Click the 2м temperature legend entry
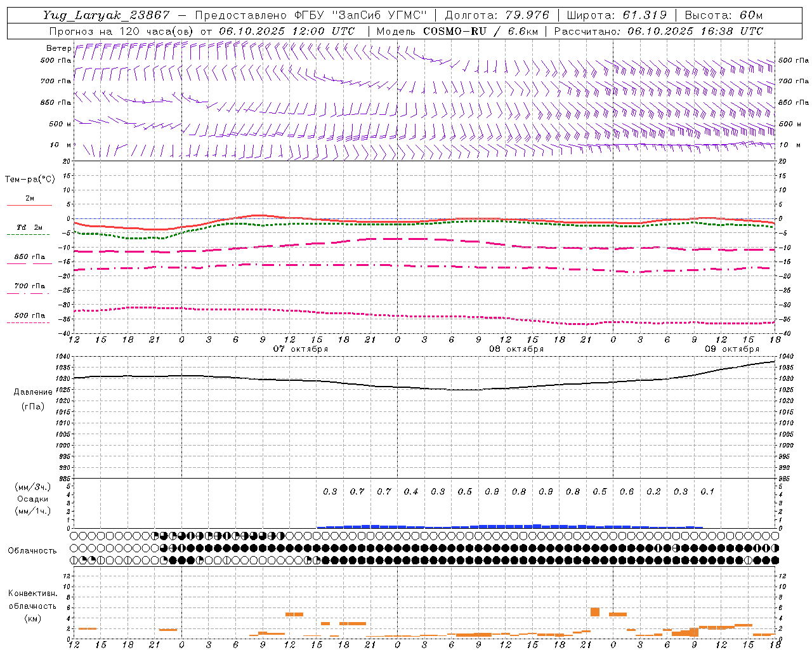Image resolution: width=812 pixels, height=650 pixels. tap(30, 199)
